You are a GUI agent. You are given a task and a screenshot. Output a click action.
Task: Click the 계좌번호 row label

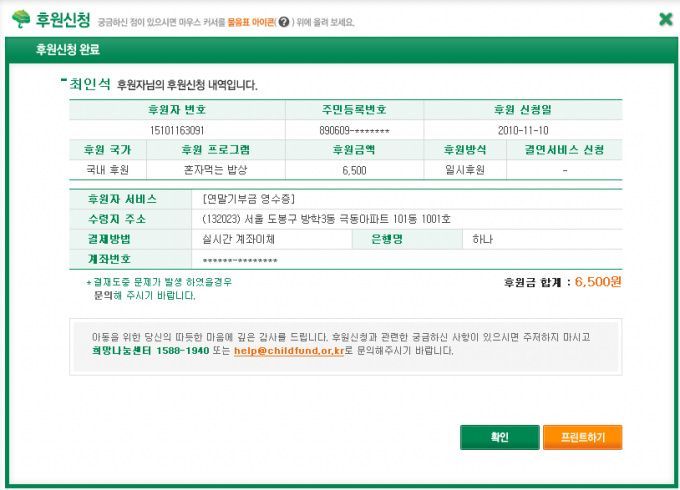point(109,259)
